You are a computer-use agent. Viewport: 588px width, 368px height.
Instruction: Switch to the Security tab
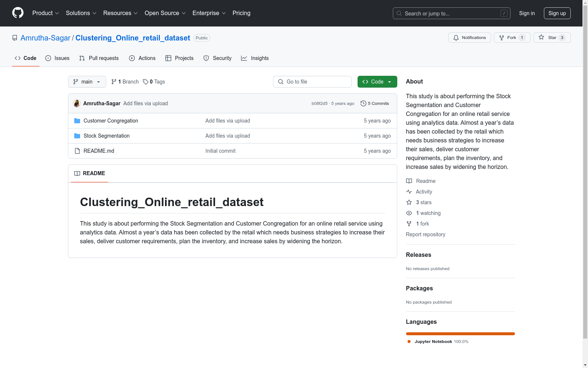218,58
